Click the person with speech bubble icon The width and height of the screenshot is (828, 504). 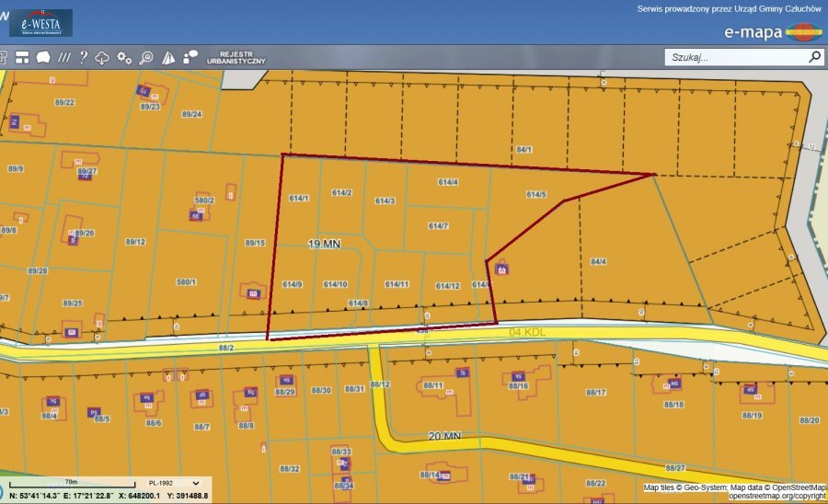coord(190,57)
